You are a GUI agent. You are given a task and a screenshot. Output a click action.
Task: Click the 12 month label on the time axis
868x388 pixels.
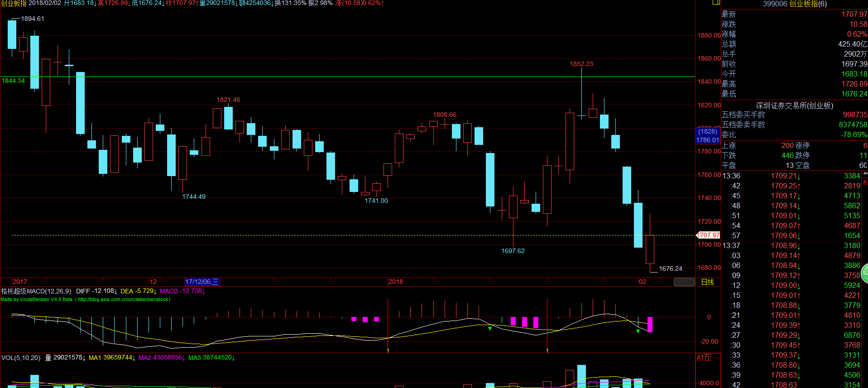153,282
